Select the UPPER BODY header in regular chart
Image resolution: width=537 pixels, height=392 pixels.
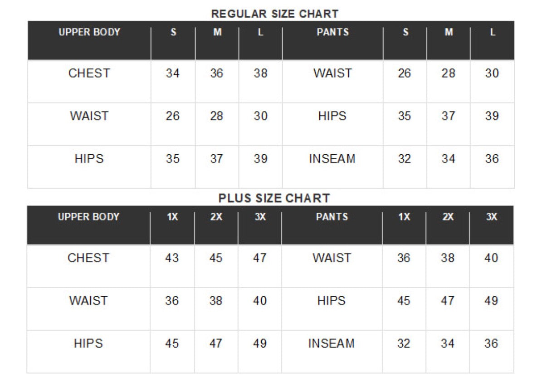pyautogui.click(x=89, y=32)
